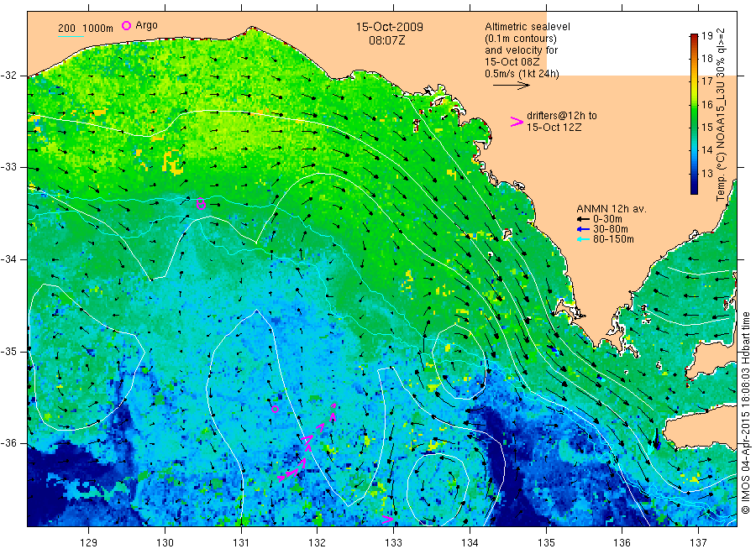Click the cluster of magenta drifter tracks near 132, -36
Screen dimensions: 756x554
[x=307, y=444]
